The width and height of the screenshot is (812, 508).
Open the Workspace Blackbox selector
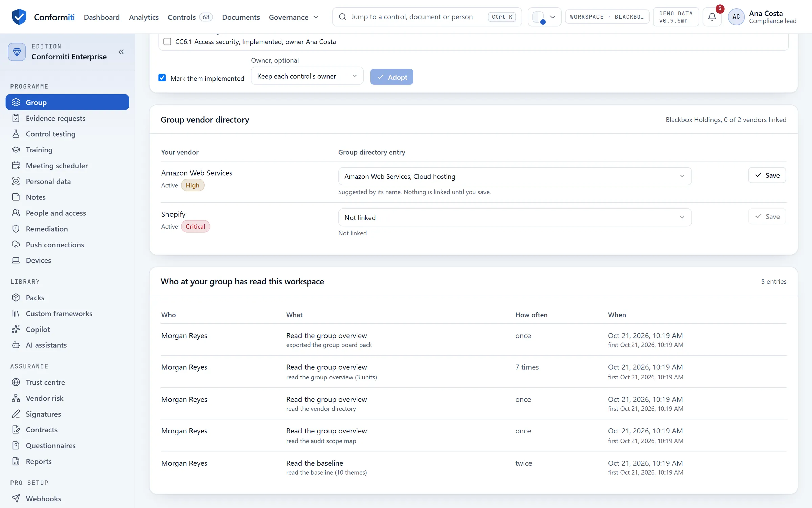(607, 17)
